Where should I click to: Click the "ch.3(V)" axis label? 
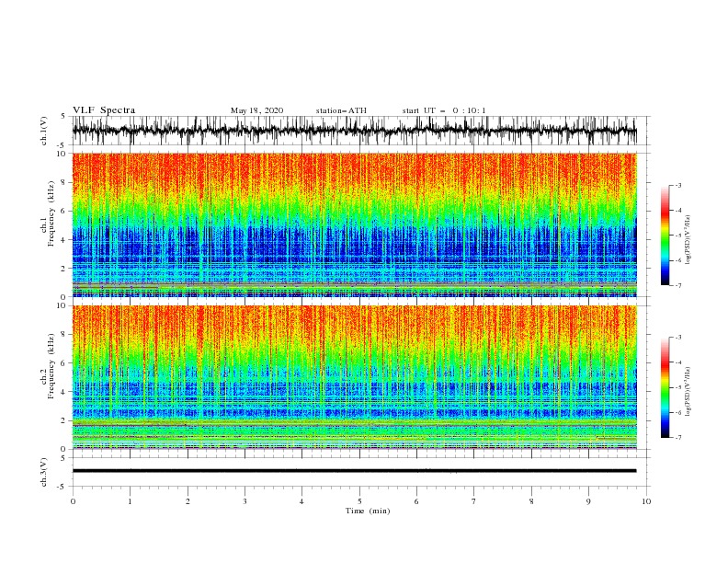click(x=44, y=472)
